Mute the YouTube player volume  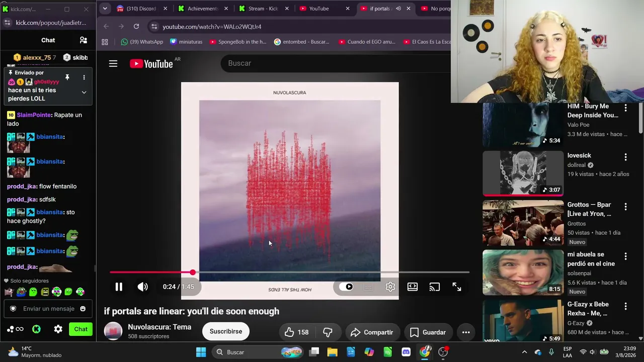click(x=143, y=287)
